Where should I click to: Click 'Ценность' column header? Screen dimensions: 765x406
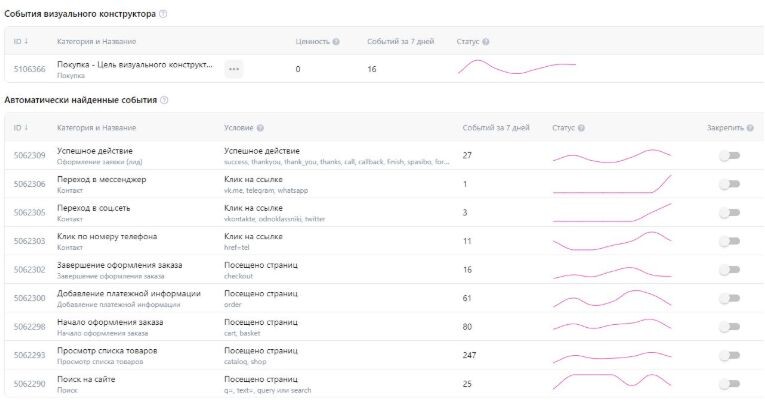click(312, 41)
